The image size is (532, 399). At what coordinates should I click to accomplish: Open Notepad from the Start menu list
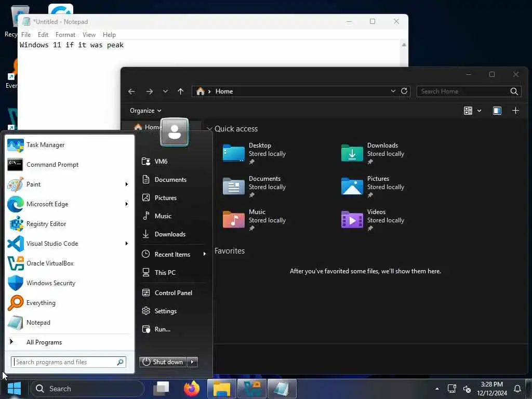pos(70,322)
